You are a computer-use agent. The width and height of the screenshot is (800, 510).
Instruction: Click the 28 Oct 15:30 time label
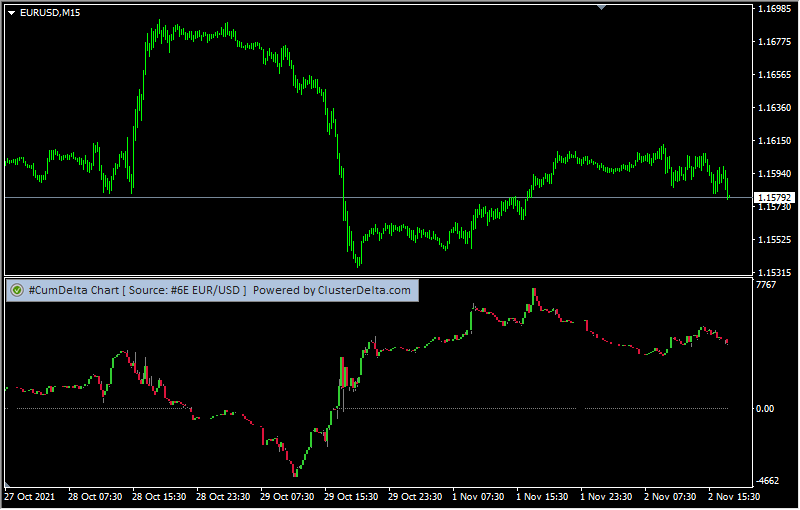pos(157,497)
